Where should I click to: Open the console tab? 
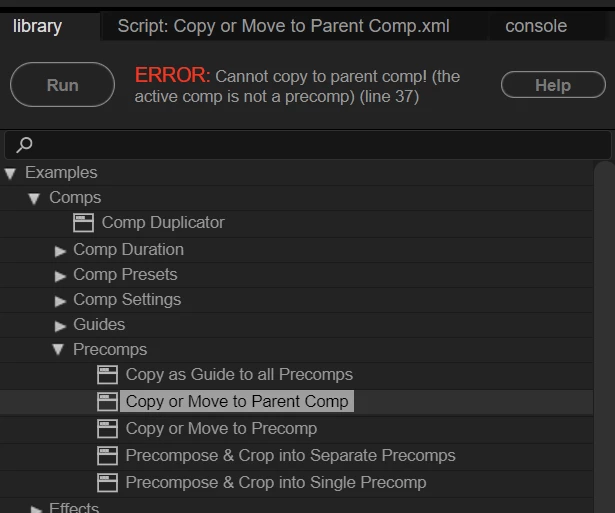(x=536, y=26)
